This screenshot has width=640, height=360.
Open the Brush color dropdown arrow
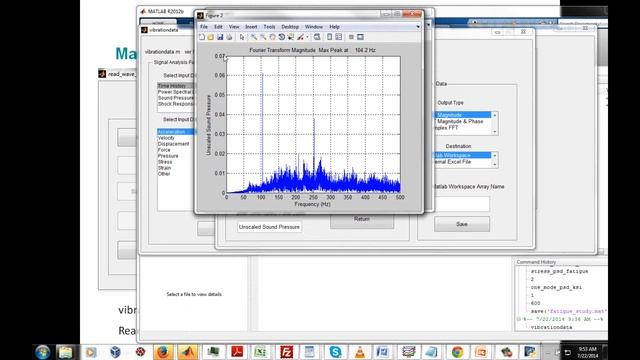pyautogui.click(x=307, y=37)
